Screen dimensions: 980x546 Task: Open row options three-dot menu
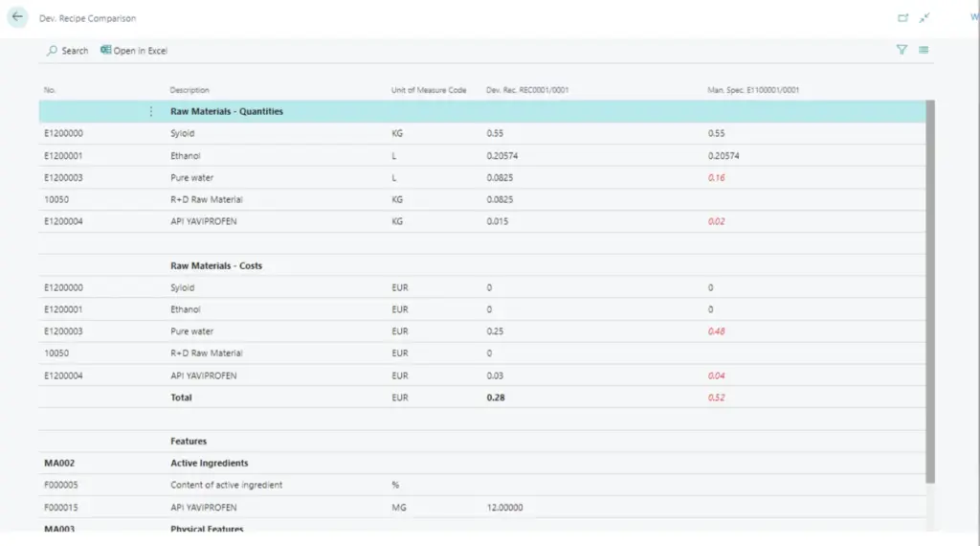150,112
